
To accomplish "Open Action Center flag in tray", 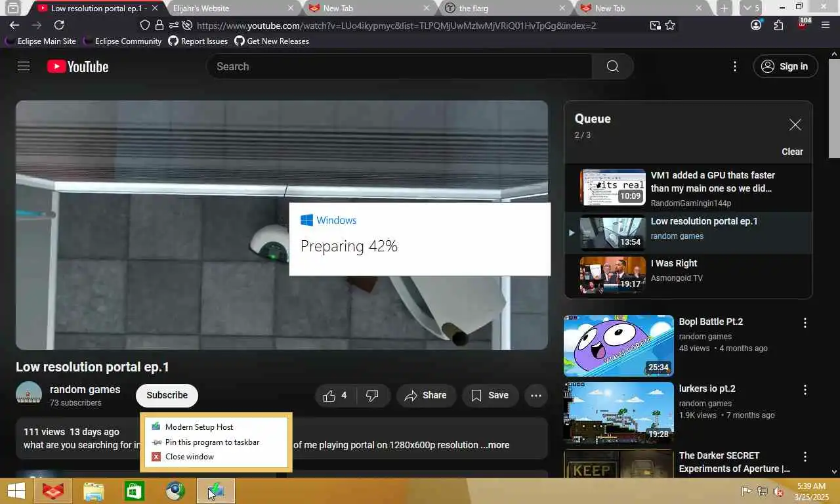I will pos(746,491).
